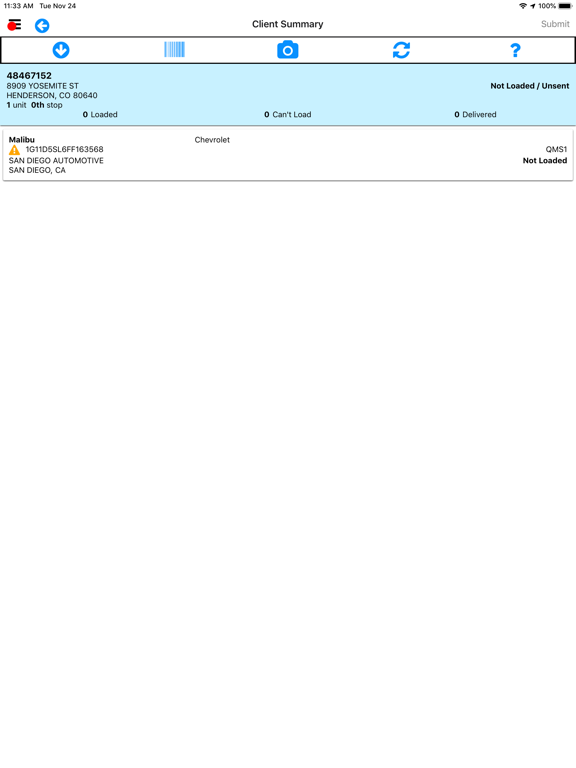Refresh with the sync arrows icon
The height and width of the screenshot is (768, 576).
coord(401,50)
